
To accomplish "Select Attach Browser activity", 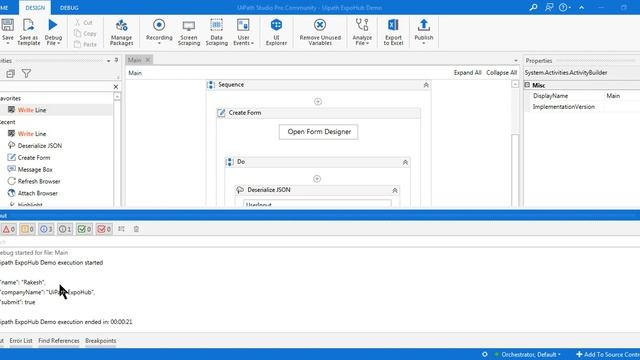I will coord(38,193).
